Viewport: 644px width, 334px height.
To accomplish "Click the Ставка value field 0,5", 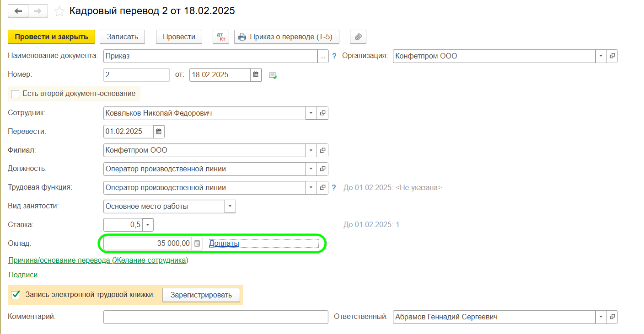I will click(123, 225).
